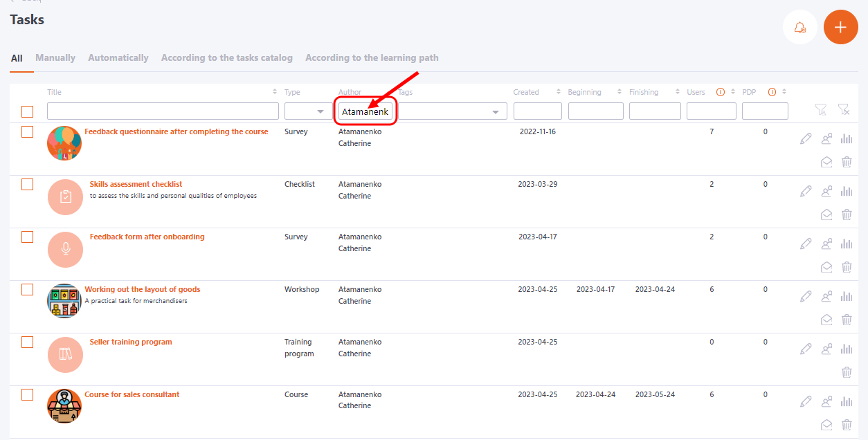This screenshot has height=440, width=868.
Task: Switch to According to the tasks catalog tab
Action: click(x=226, y=58)
